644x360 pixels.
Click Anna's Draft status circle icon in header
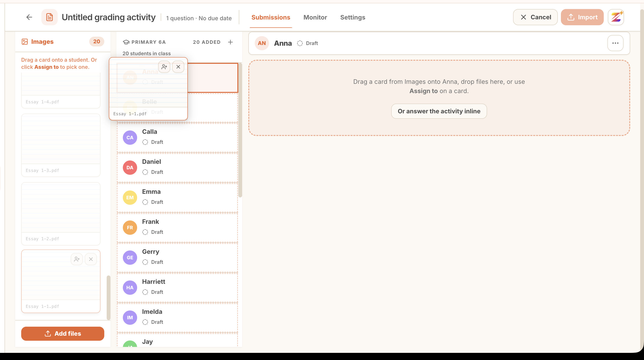(x=300, y=43)
